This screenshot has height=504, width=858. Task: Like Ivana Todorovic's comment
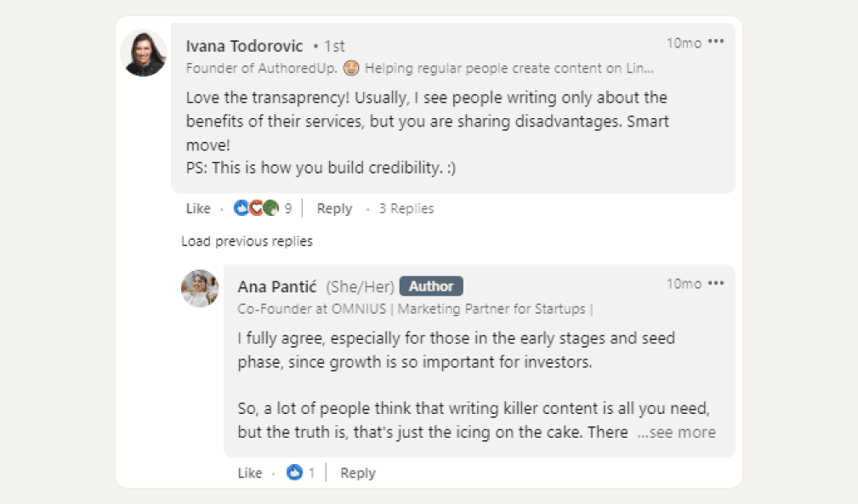click(197, 207)
